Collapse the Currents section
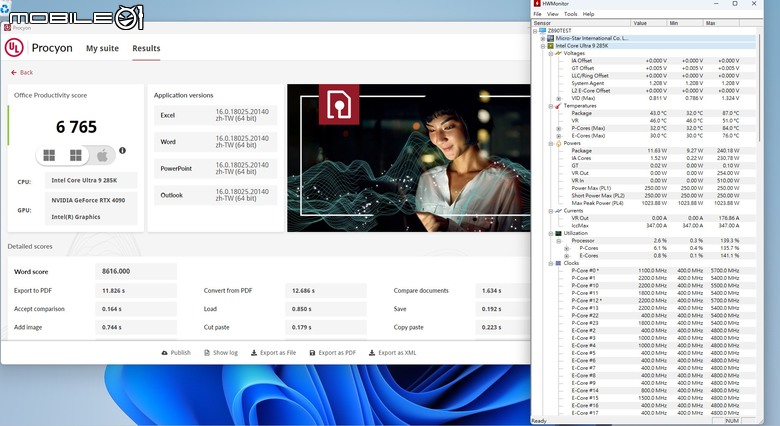This screenshot has width=780, height=426. (551, 211)
